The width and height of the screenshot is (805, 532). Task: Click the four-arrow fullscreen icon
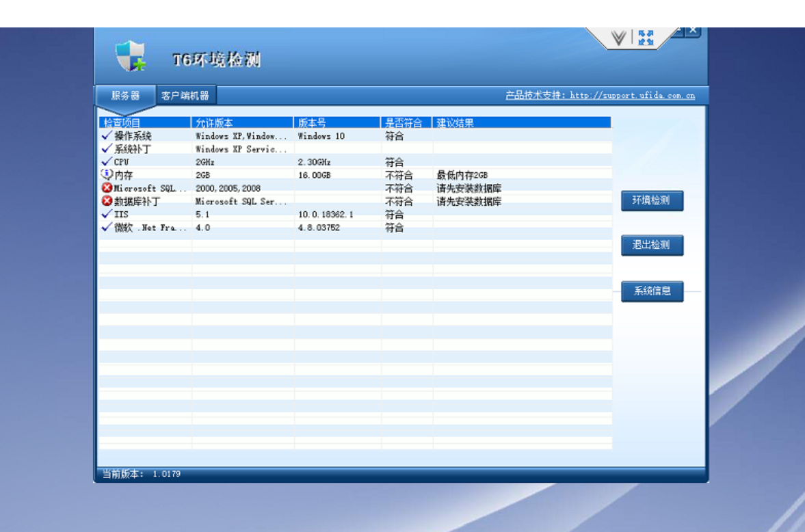(x=646, y=38)
